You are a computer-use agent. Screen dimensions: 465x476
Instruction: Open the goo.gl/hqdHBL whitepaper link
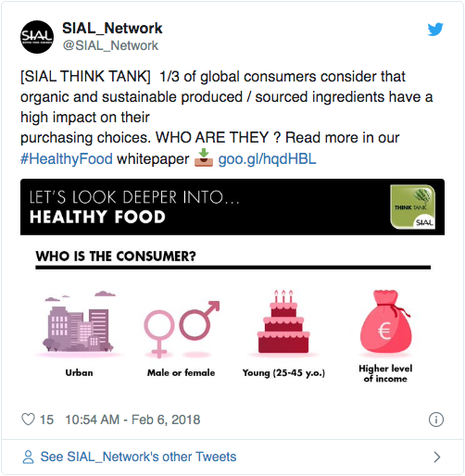pos(267,159)
